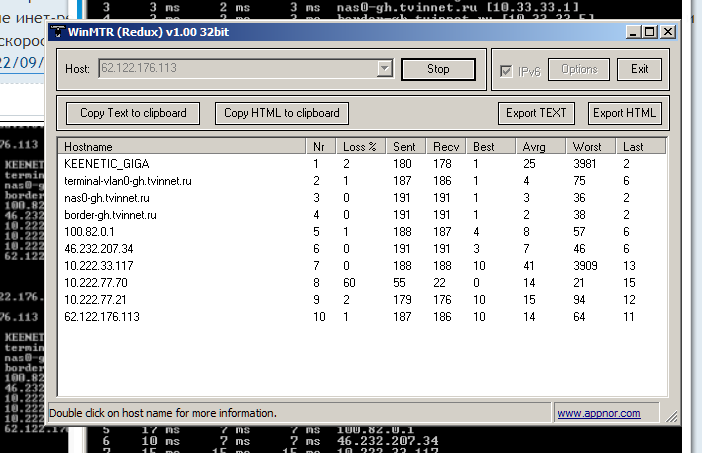702x453 pixels.
Task: Select the border-gh.tvinnet.ru row
Action: [x=112, y=214]
